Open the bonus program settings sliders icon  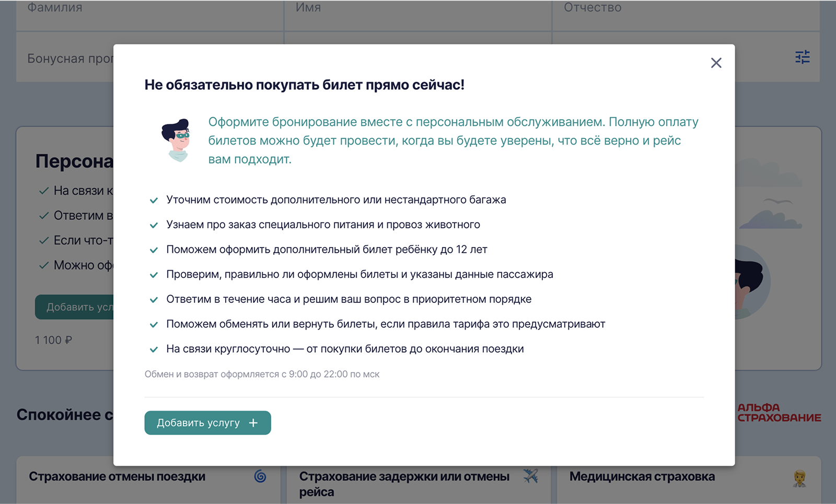coord(803,57)
